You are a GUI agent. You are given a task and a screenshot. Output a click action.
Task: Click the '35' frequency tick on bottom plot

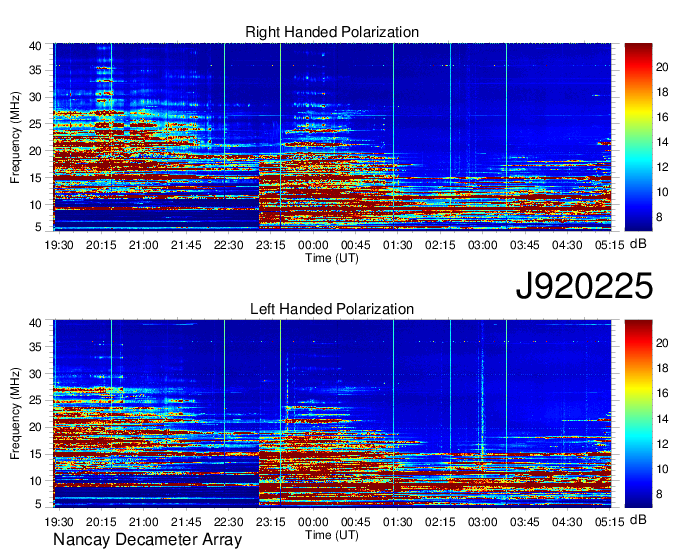pos(35,347)
